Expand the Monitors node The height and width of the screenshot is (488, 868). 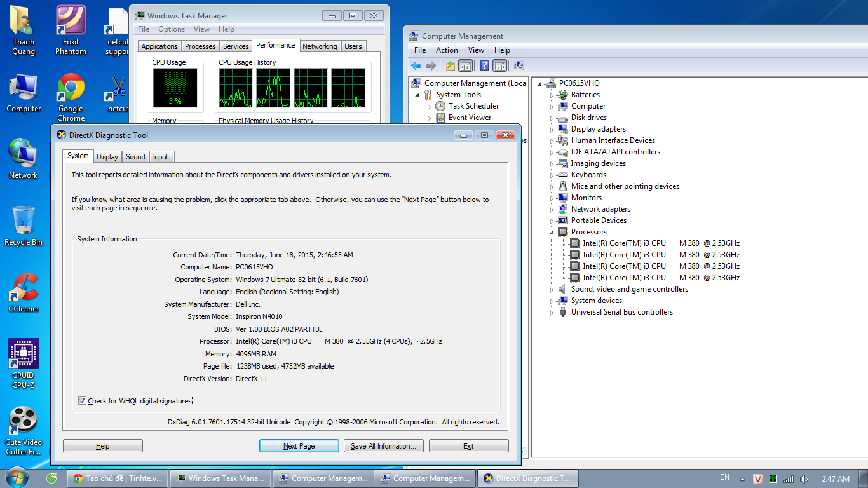[x=552, y=198]
